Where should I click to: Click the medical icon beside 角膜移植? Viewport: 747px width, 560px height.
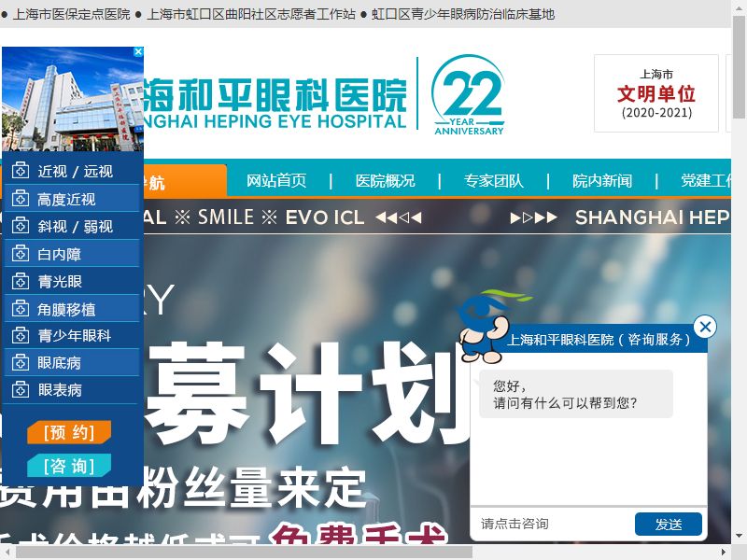[x=20, y=309]
